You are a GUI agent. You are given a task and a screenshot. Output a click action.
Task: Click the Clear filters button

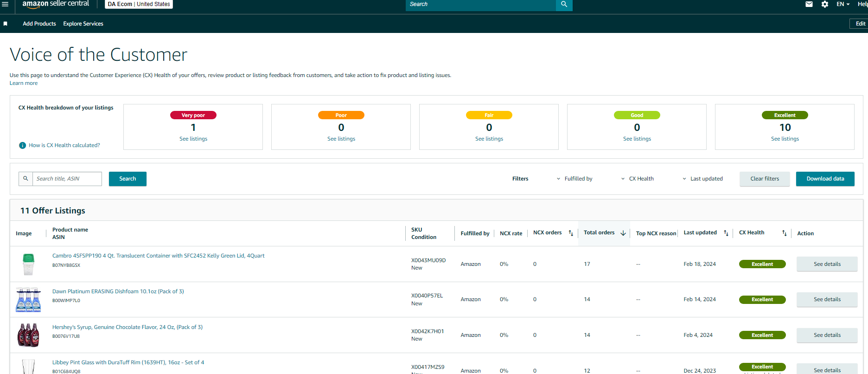765,179
